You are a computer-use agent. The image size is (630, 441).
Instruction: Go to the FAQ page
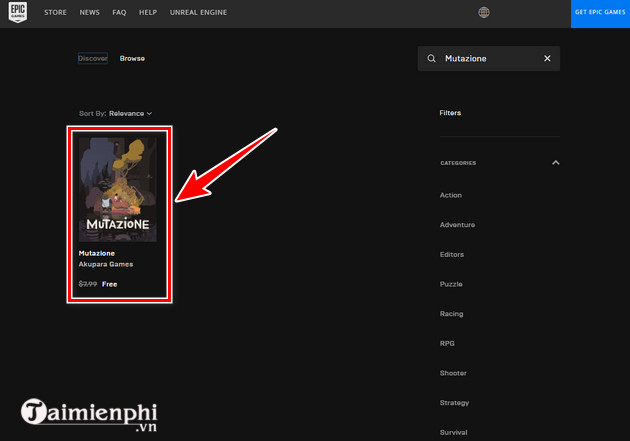pyautogui.click(x=119, y=12)
